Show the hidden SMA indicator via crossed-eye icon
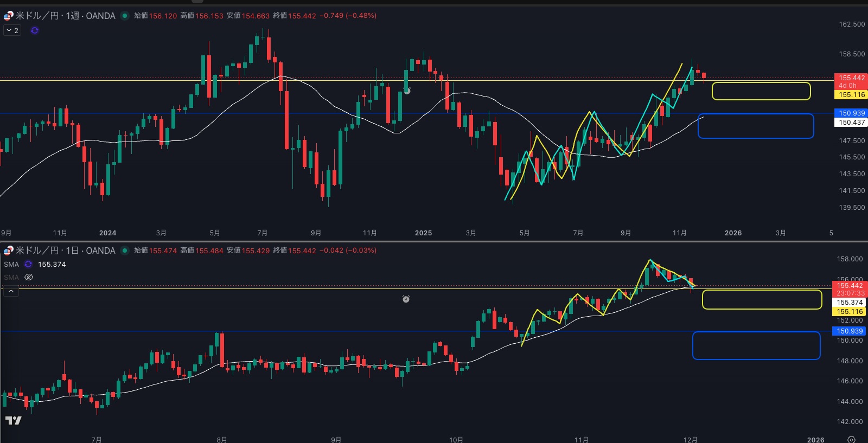The height and width of the screenshot is (443, 868). click(29, 277)
